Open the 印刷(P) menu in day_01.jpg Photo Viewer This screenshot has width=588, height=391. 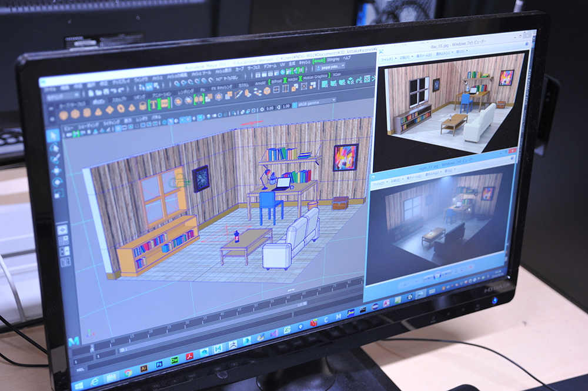click(x=405, y=58)
